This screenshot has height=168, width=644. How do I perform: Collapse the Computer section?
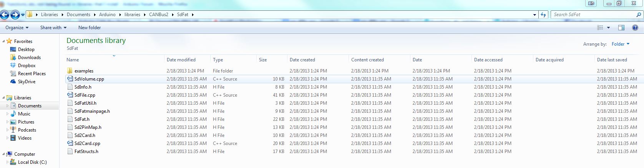(3, 154)
